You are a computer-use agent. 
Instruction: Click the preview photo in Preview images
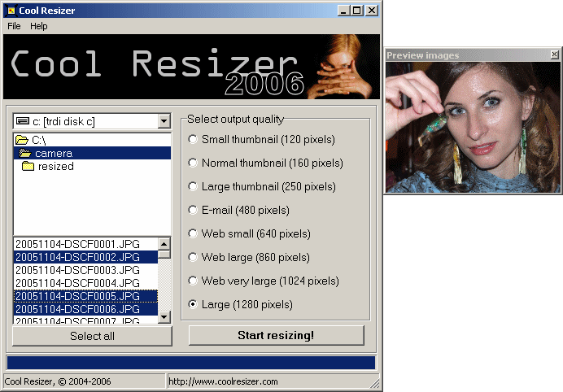[473, 127]
